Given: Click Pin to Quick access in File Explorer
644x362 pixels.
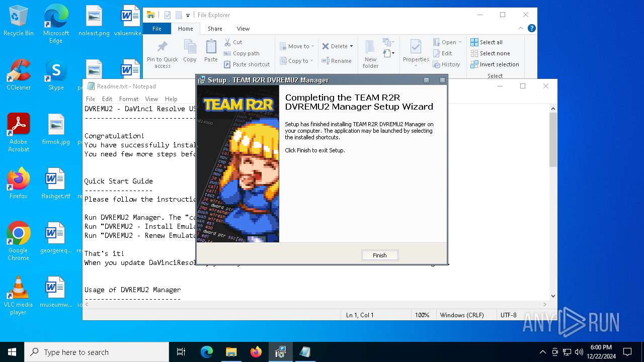Looking at the screenshot, I should [163, 54].
